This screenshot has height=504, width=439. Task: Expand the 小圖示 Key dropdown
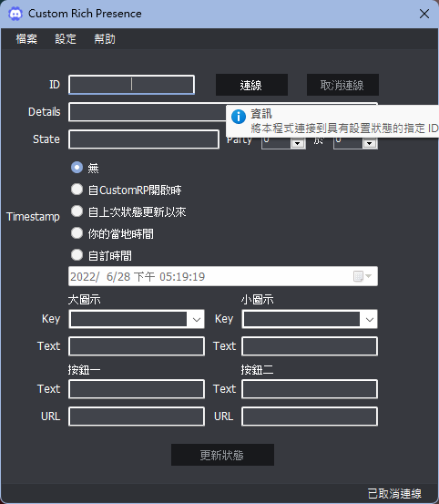[370, 319]
